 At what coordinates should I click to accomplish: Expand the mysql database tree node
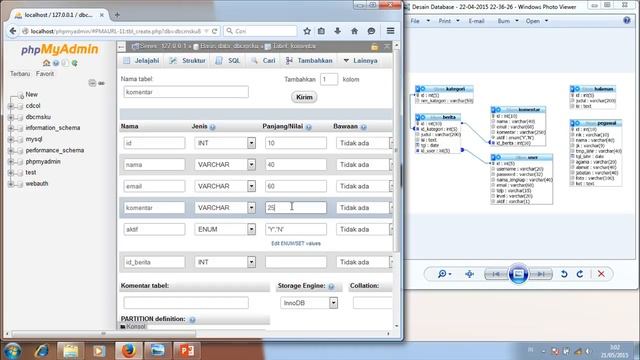pos(11,139)
